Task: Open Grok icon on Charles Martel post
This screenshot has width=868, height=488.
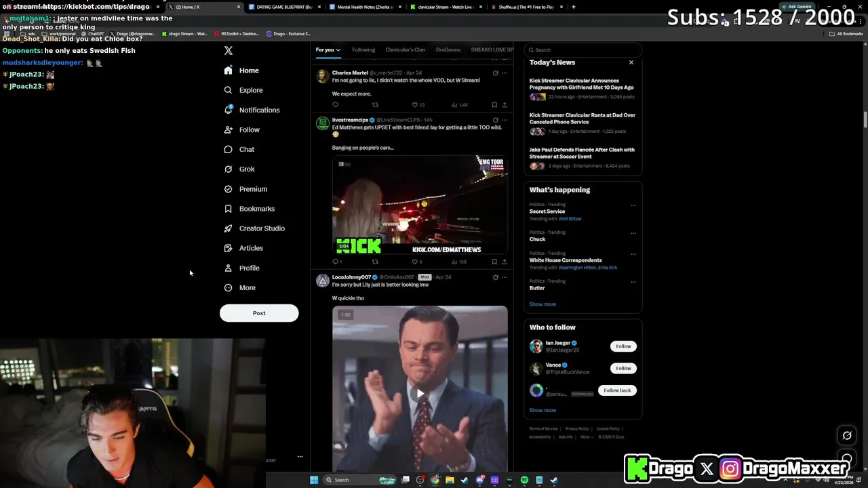Action: point(495,73)
